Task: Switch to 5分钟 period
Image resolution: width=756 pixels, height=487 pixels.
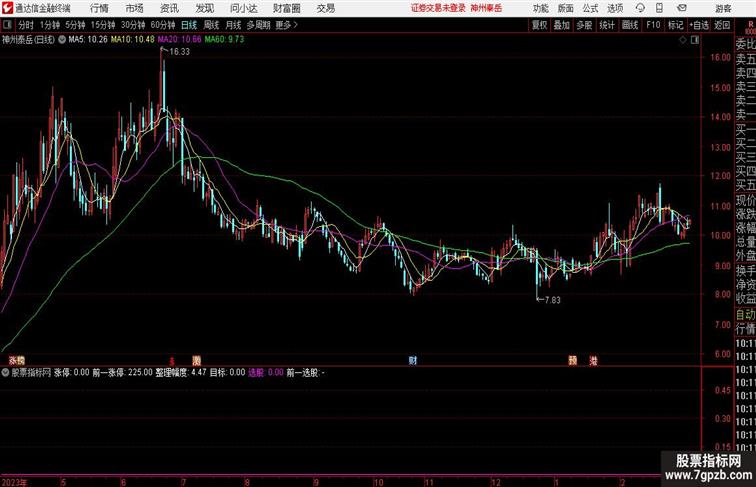Action: (75, 25)
